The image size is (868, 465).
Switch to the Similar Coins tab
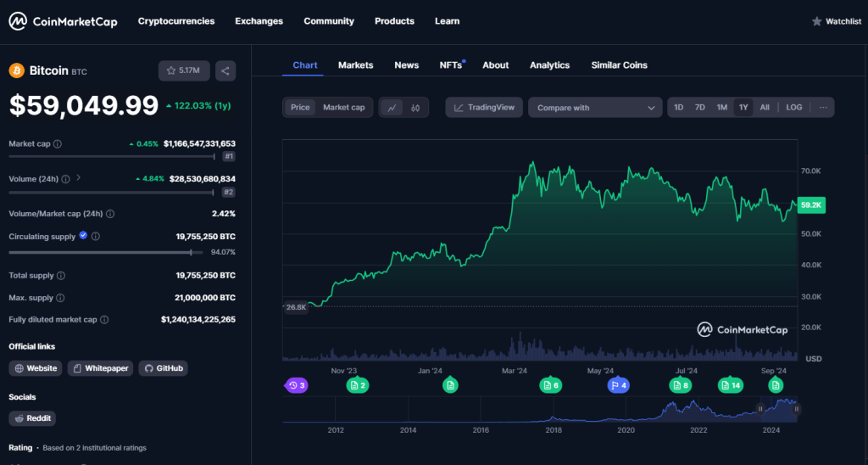619,64
